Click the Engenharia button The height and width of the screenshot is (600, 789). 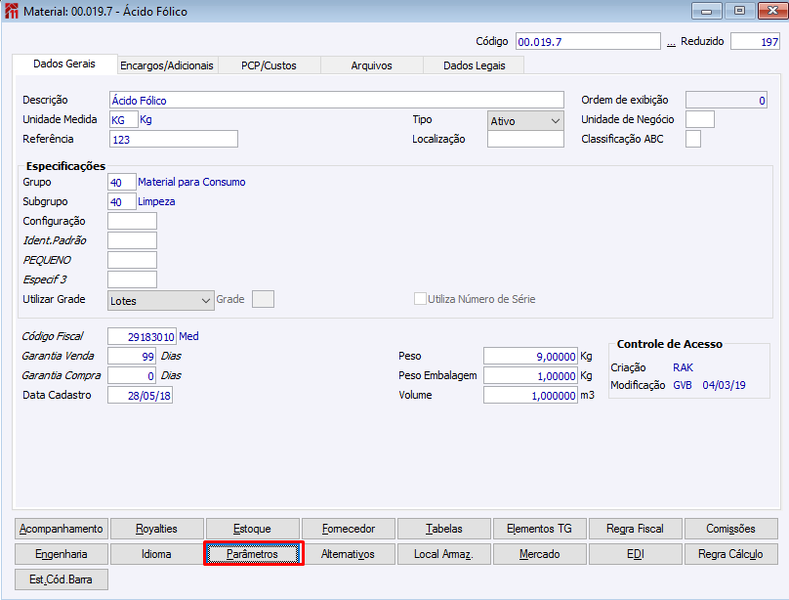click(61, 554)
